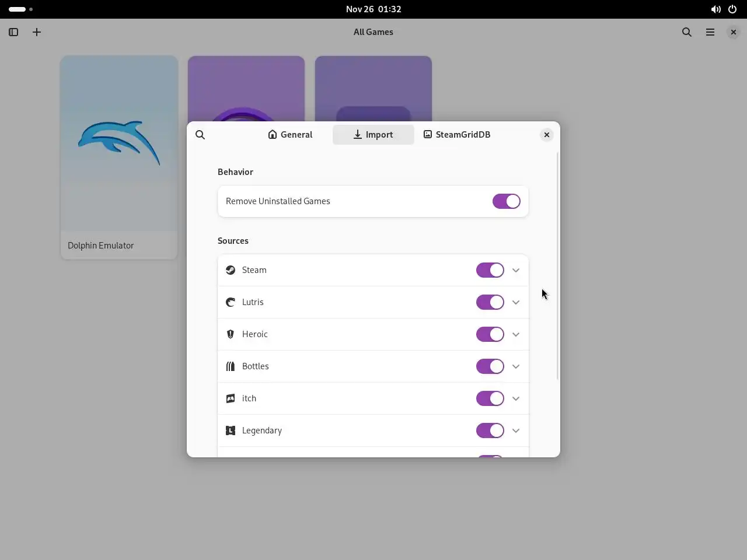Click the Bottles row label
The image size is (747, 560).
click(256, 366)
